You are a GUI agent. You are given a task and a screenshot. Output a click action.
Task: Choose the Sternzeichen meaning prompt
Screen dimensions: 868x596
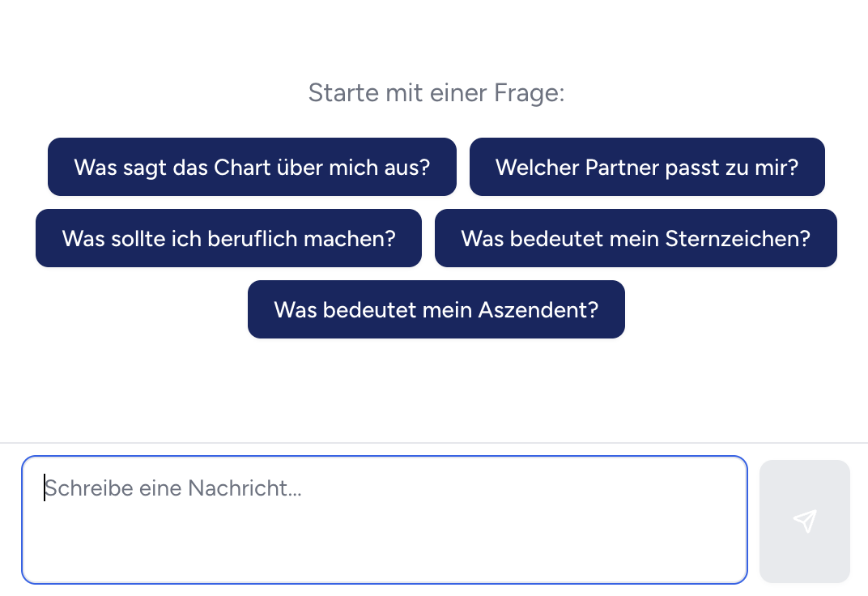[636, 238]
